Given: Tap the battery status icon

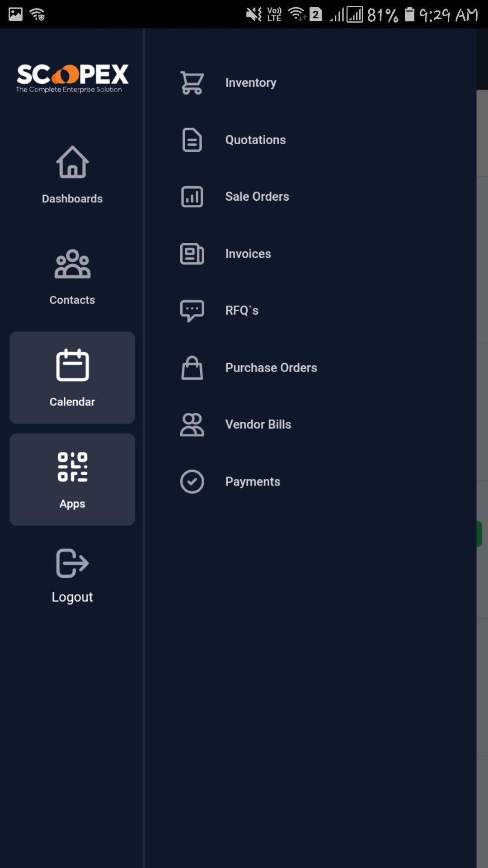Looking at the screenshot, I should pyautogui.click(x=409, y=14).
